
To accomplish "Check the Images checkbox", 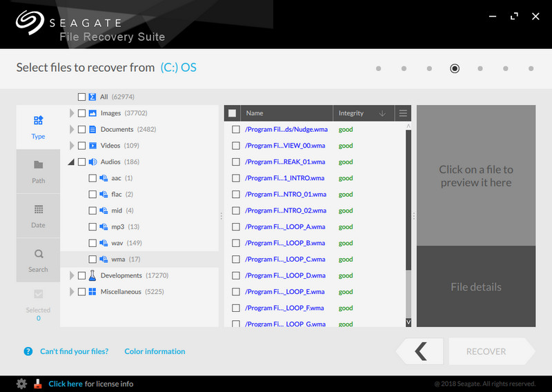I will pos(81,113).
